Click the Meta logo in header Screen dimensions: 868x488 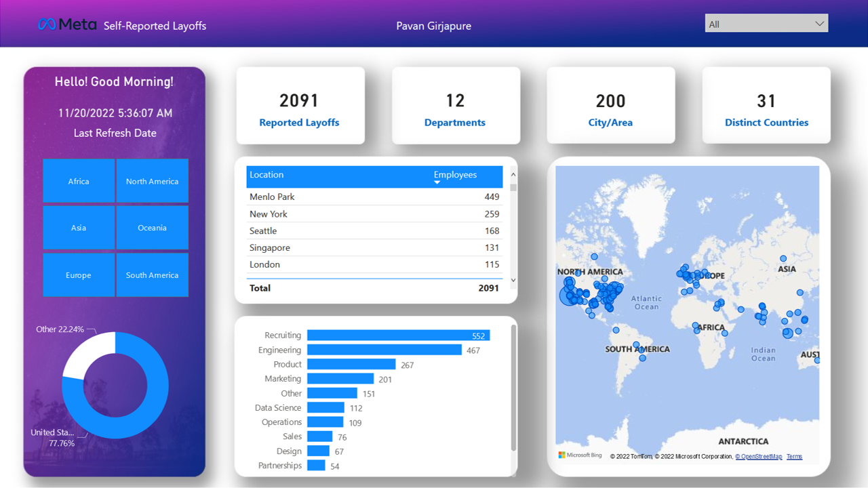click(x=67, y=24)
